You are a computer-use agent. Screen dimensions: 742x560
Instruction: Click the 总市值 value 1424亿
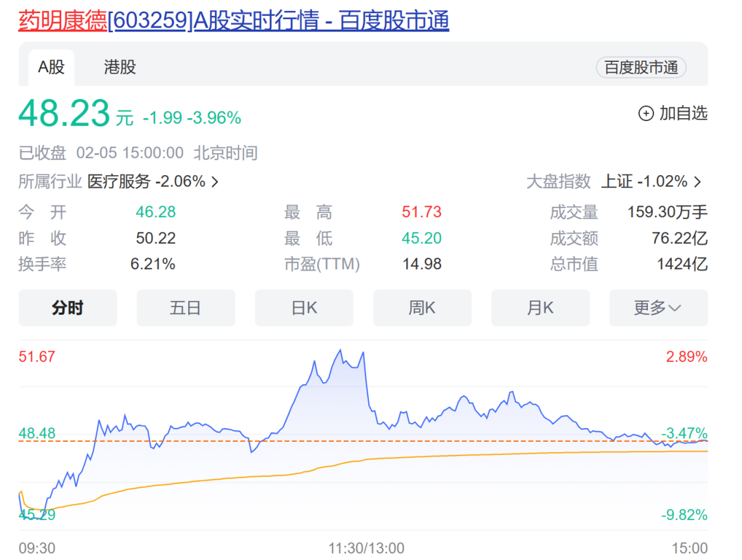pos(682,264)
